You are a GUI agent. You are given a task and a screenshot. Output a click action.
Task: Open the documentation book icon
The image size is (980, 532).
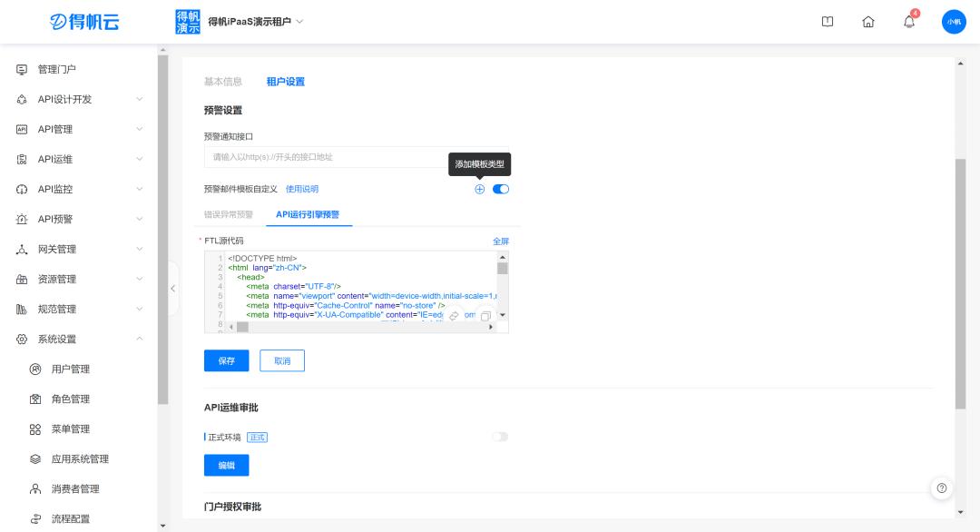[x=828, y=22]
